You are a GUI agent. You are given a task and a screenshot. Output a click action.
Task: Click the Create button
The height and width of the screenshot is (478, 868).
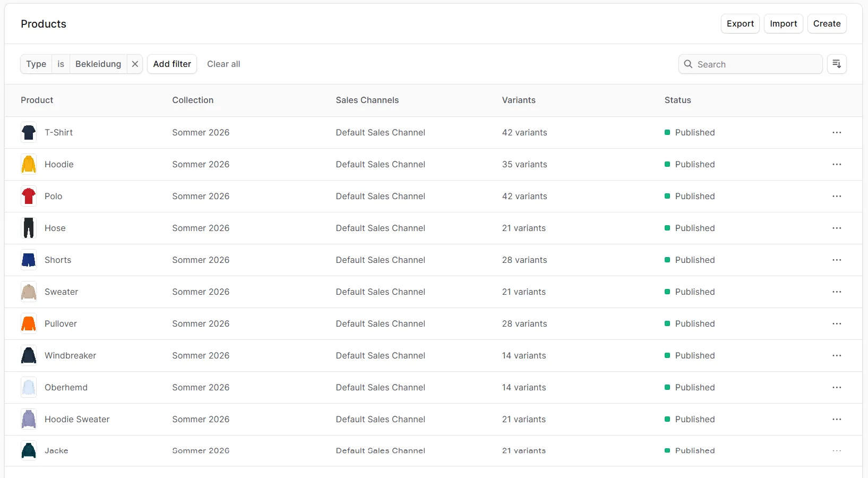point(827,23)
